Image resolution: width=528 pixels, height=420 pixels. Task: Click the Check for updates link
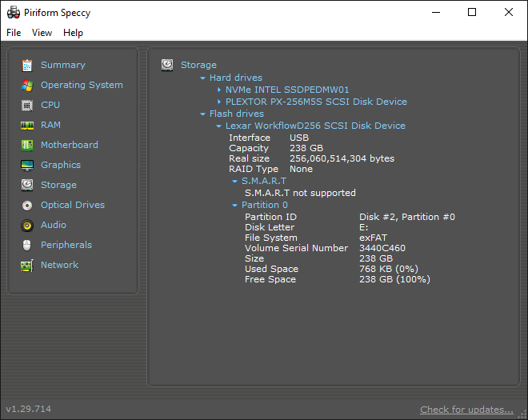tap(466, 410)
